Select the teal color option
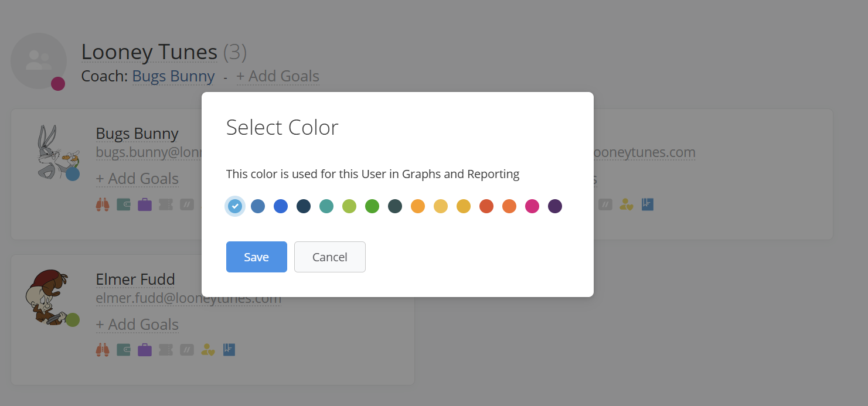Image resolution: width=868 pixels, height=406 pixels. click(x=326, y=206)
